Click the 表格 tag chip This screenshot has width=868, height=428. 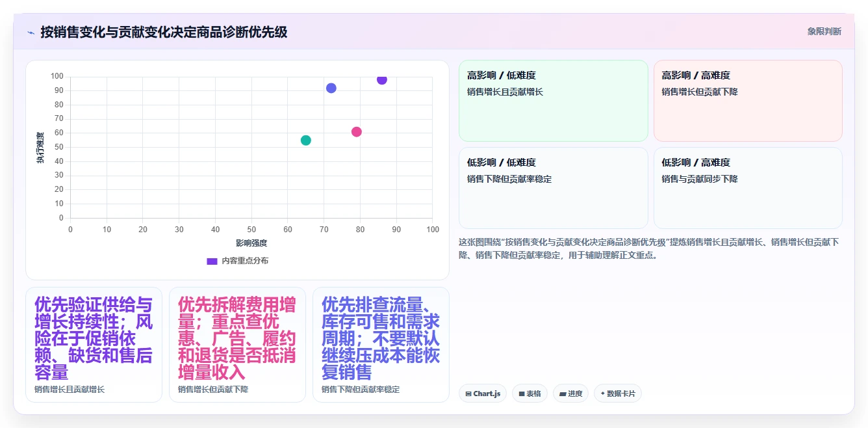pos(530,394)
